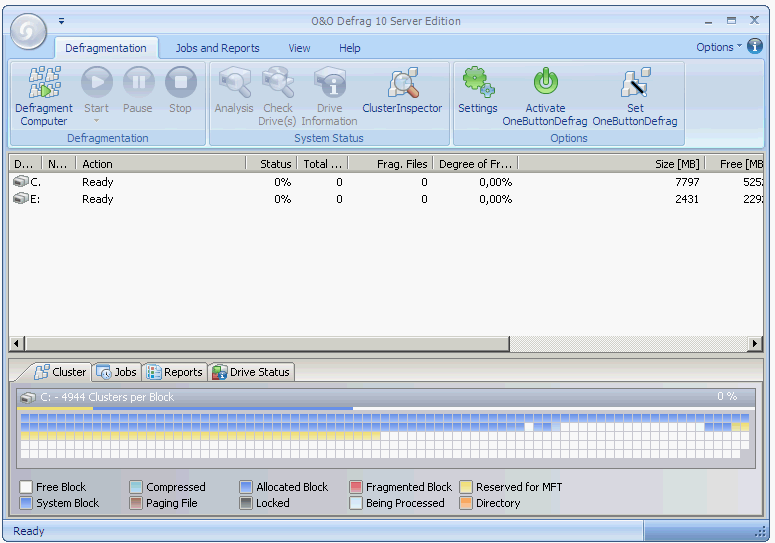Viewport: 775px width, 543px height.
Task: Open the Options dropdown menu
Action: (x=719, y=47)
